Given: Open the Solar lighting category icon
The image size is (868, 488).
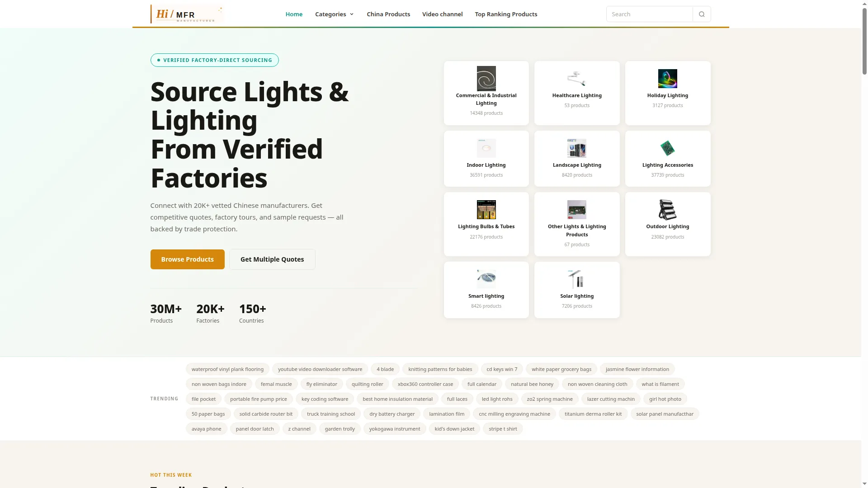Looking at the screenshot, I should [576, 279].
